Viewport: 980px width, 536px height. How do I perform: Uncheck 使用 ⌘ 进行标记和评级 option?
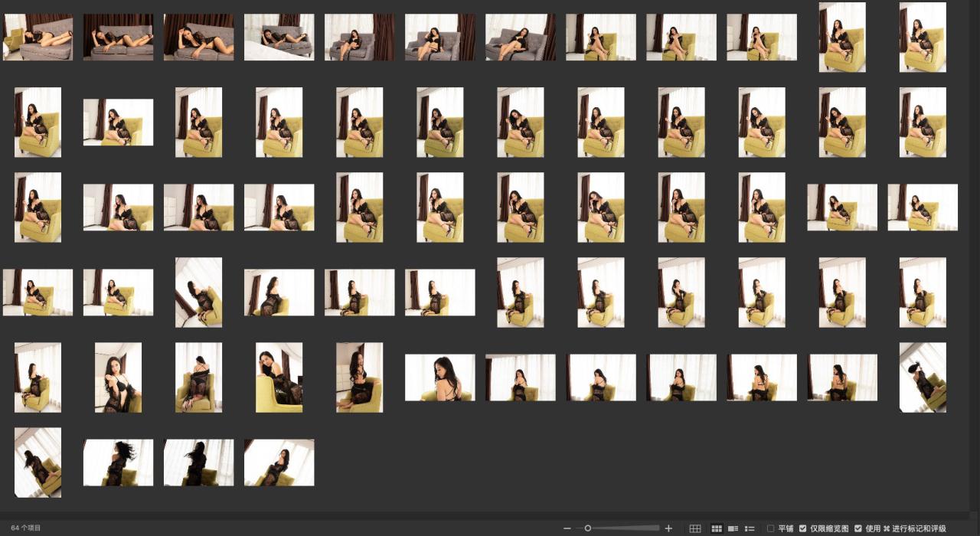857,528
